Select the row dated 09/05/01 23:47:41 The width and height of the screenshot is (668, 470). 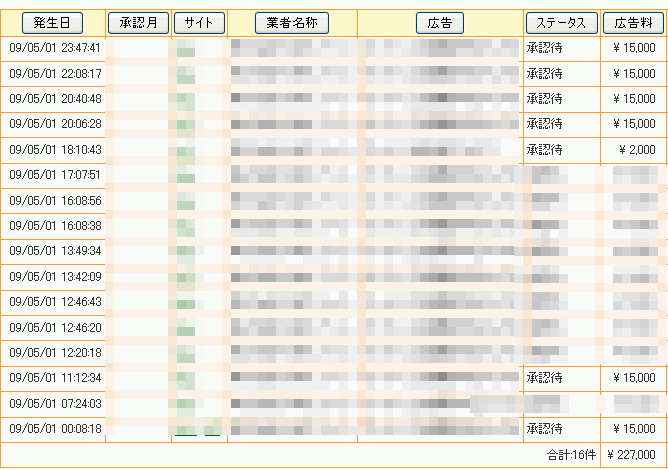[334, 48]
